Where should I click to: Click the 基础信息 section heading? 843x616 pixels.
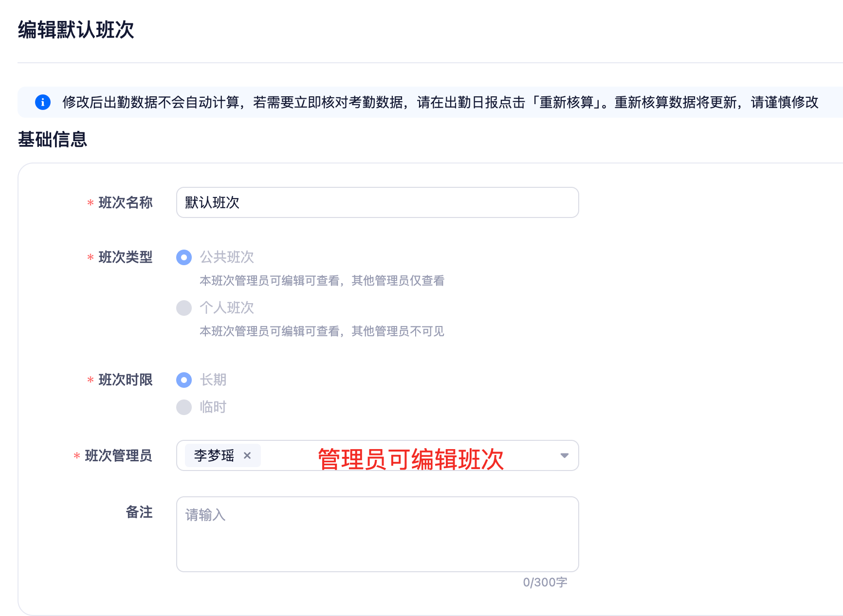(x=53, y=140)
